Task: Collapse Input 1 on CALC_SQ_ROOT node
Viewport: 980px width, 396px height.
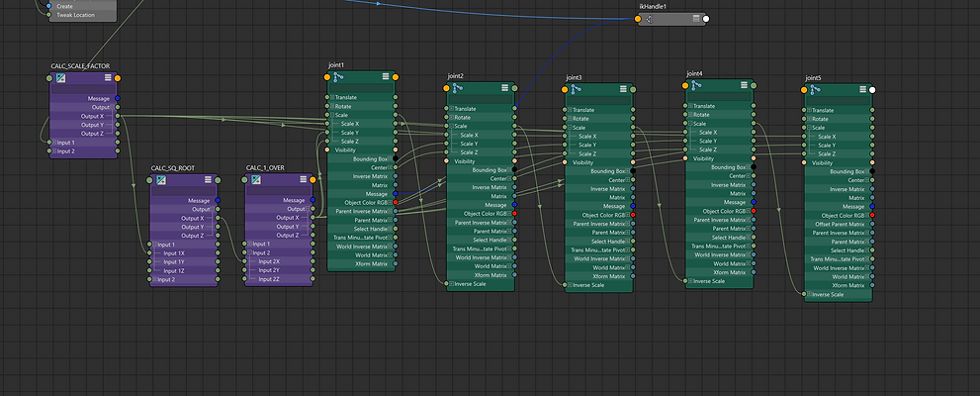Action: (155, 245)
